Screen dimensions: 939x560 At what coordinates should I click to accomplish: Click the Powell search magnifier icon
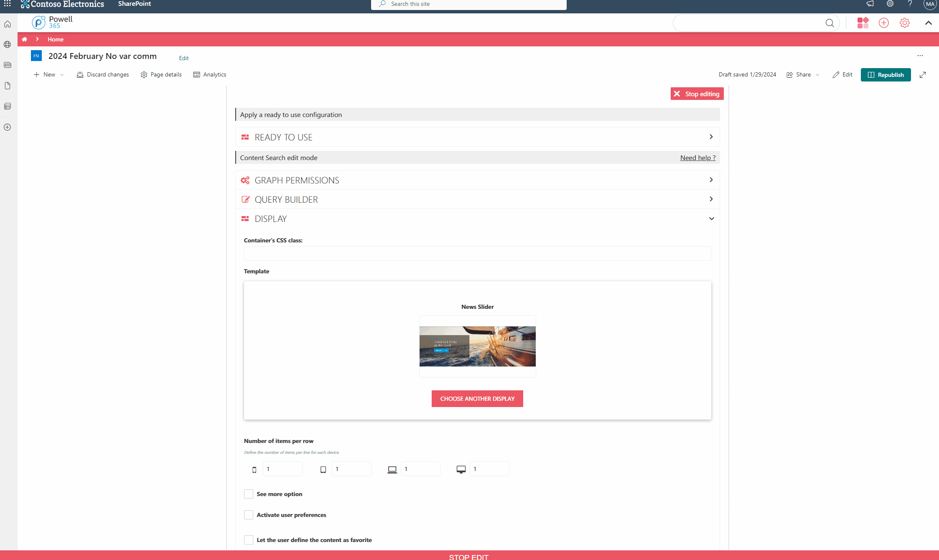830,23
